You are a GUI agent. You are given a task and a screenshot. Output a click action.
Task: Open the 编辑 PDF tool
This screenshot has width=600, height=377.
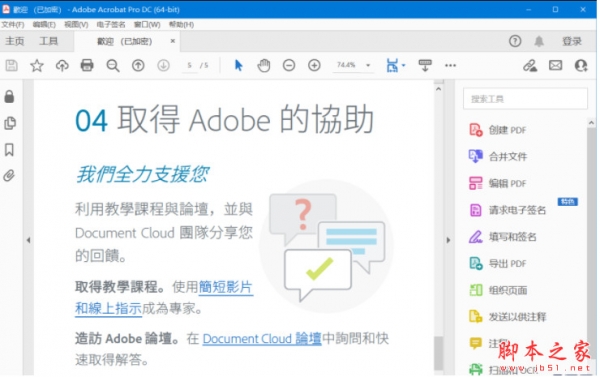(x=499, y=183)
